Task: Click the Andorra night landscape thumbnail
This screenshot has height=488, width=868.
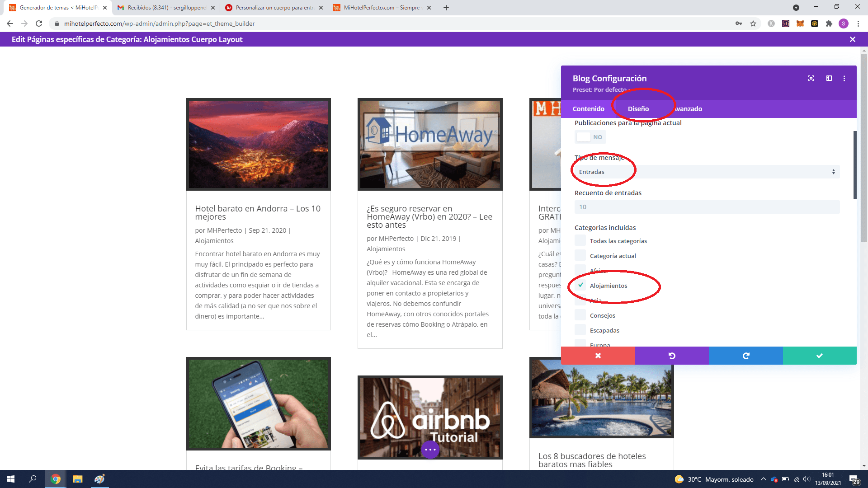Action: [x=259, y=144]
